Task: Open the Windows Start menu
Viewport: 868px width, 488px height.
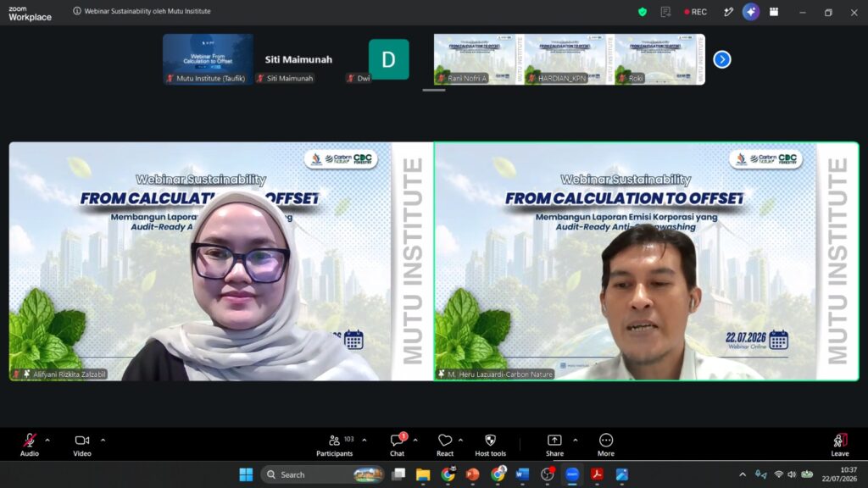Action: click(x=246, y=474)
